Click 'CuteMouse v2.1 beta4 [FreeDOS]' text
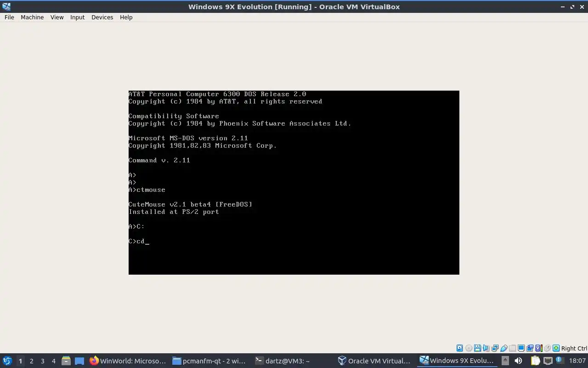 [190, 204]
